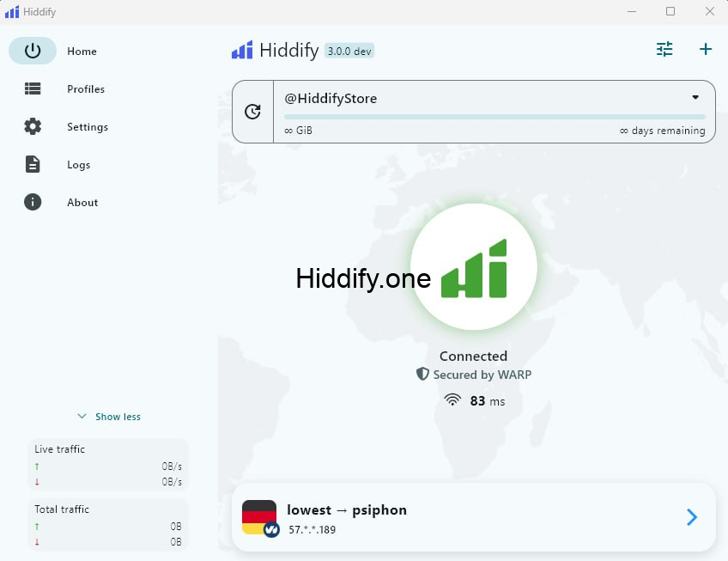Open About via the info icon
This screenshot has width=728, height=561.
pos(32,202)
